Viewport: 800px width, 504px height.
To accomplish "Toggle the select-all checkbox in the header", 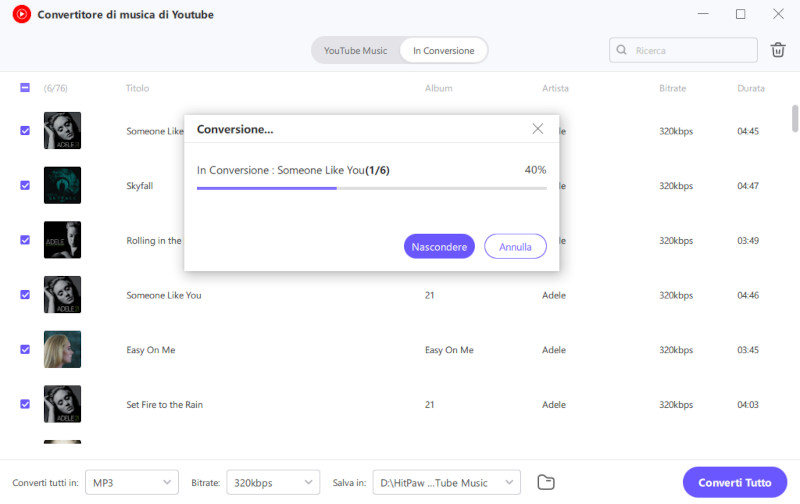I will tap(25, 88).
